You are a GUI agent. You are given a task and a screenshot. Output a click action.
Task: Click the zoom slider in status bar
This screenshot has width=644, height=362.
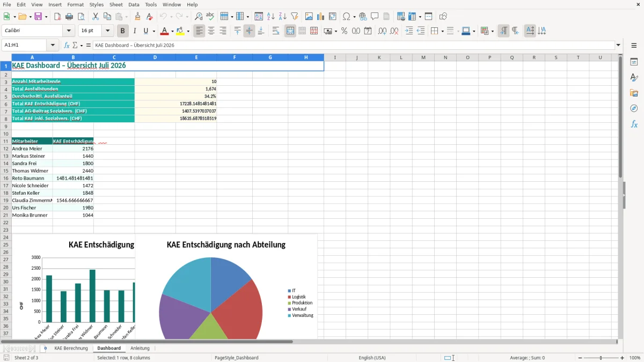click(601, 358)
